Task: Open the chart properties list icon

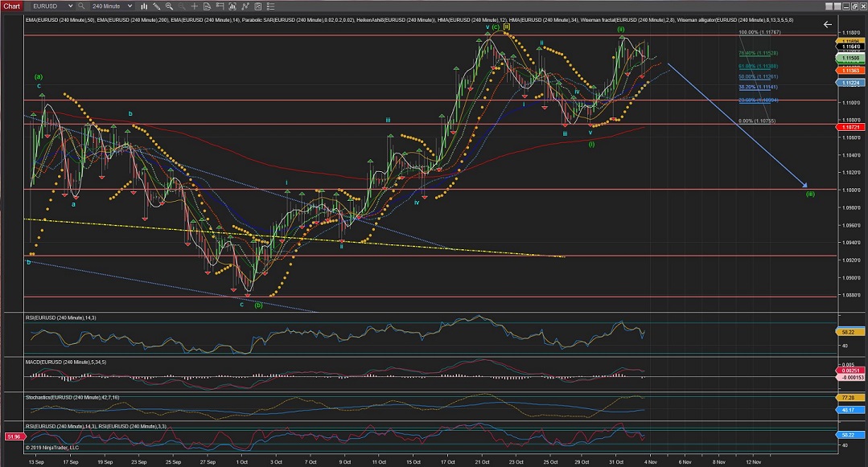Action: tap(270, 6)
